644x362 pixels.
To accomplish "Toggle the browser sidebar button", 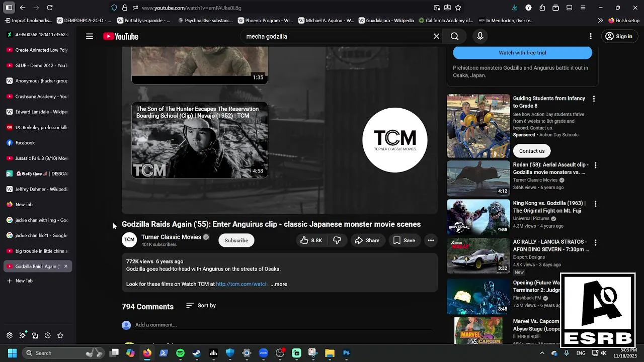I will coord(9,8).
